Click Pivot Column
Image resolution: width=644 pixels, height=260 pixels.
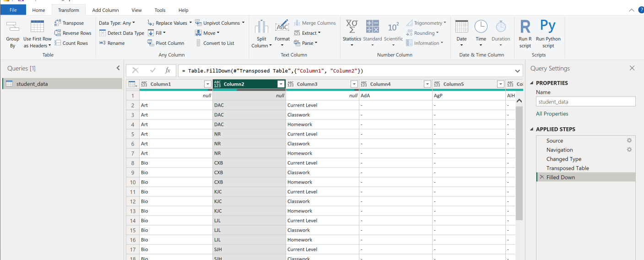click(166, 43)
